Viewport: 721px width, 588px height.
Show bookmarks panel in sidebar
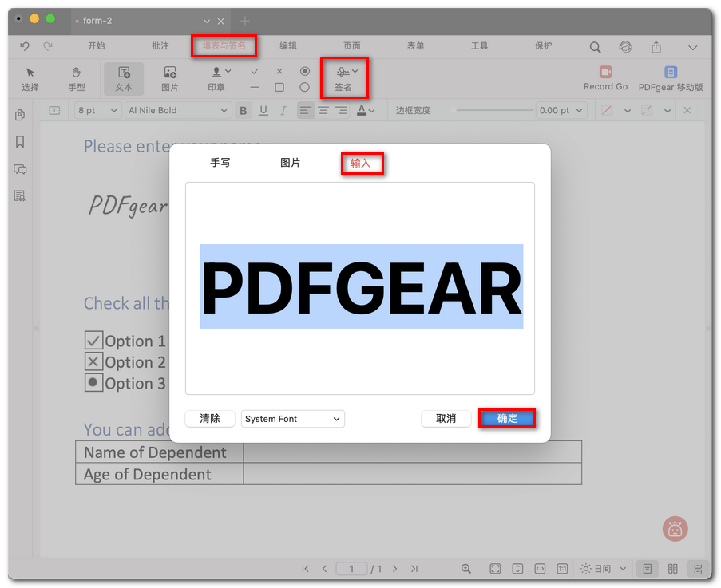[x=20, y=141]
